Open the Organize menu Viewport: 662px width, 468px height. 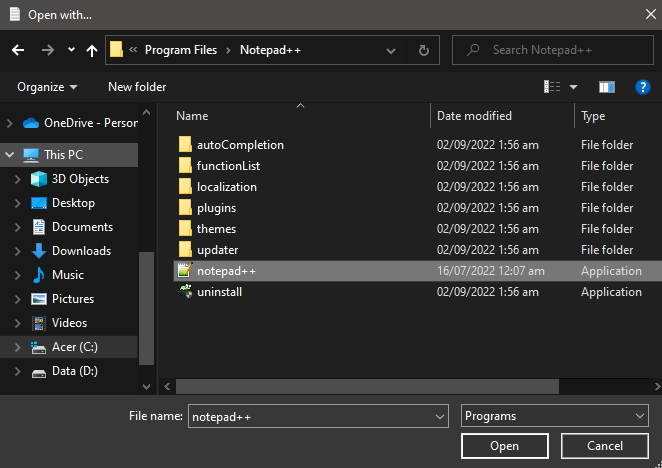click(47, 87)
